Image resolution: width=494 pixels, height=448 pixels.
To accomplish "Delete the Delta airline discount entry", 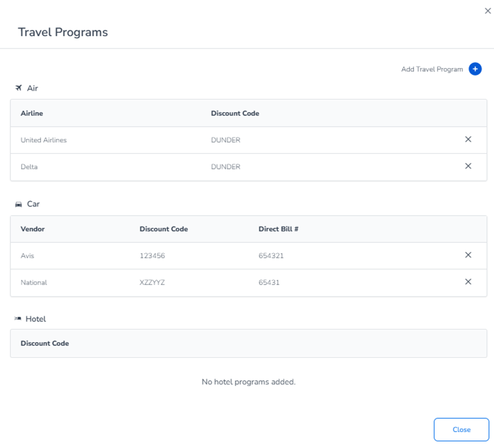I will (x=468, y=166).
